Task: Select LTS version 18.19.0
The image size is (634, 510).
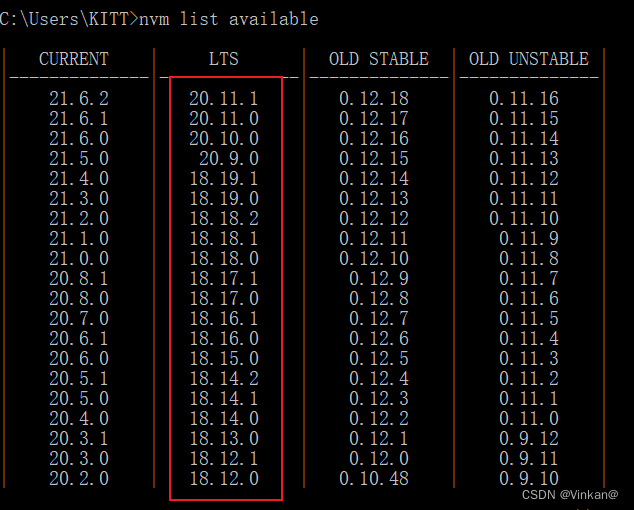Action: click(x=224, y=199)
